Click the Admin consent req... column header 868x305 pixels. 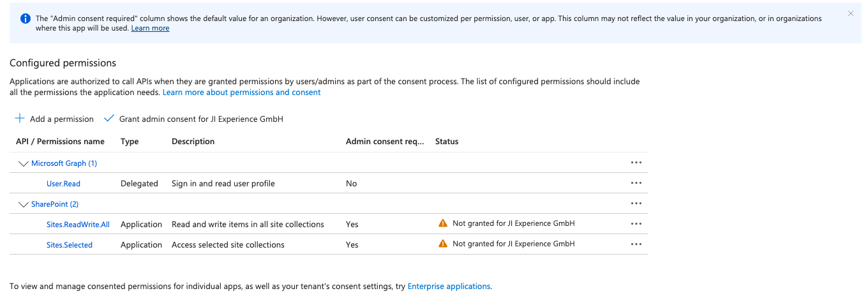[x=385, y=142]
